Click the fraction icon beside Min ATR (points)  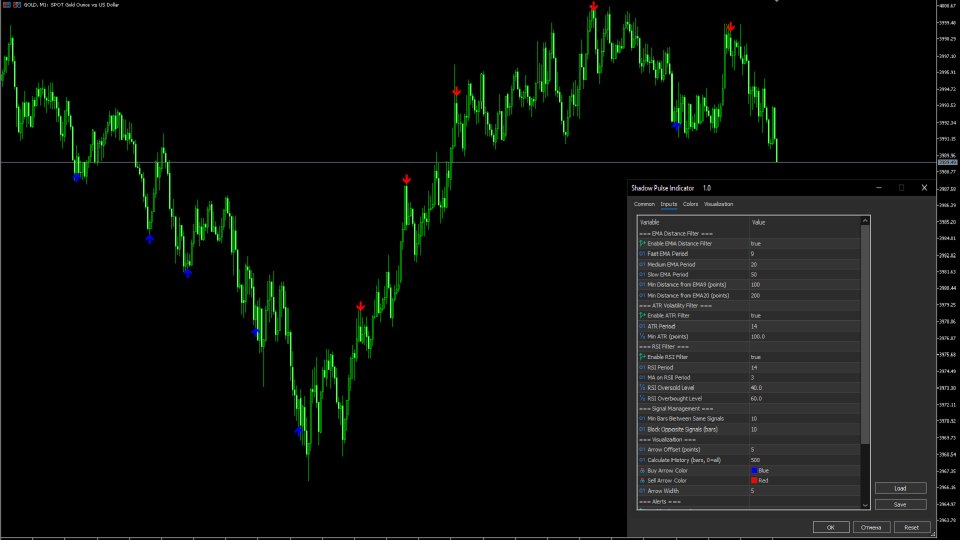(x=642, y=336)
